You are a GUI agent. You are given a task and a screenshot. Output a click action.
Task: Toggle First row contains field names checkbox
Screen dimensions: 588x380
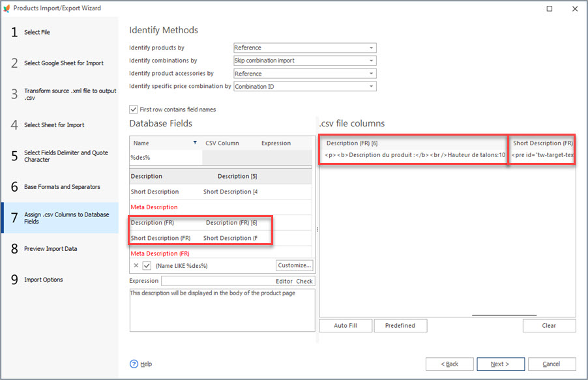coord(134,110)
